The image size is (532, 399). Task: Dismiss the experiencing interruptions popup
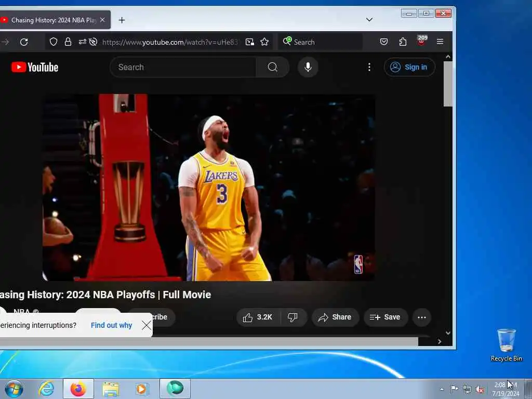pyautogui.click(x=147, y=325)
